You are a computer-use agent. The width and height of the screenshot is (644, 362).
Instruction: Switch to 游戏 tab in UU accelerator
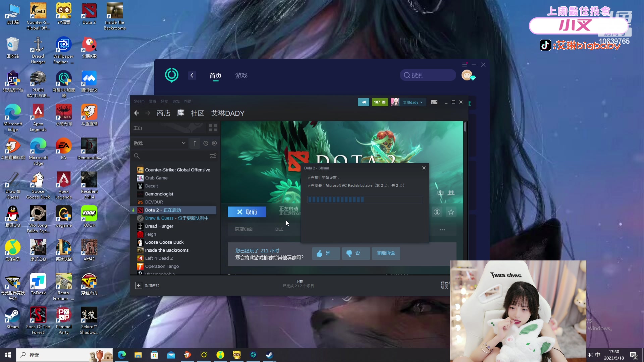(x=241, y=76)
